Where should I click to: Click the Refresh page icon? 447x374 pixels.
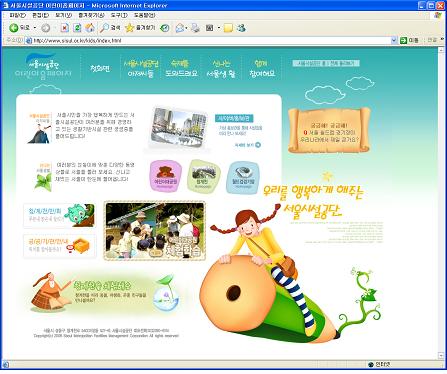coord(77,28)
